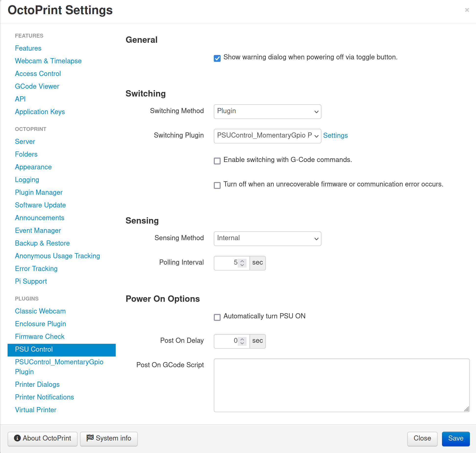Open System info

point(109,439)
